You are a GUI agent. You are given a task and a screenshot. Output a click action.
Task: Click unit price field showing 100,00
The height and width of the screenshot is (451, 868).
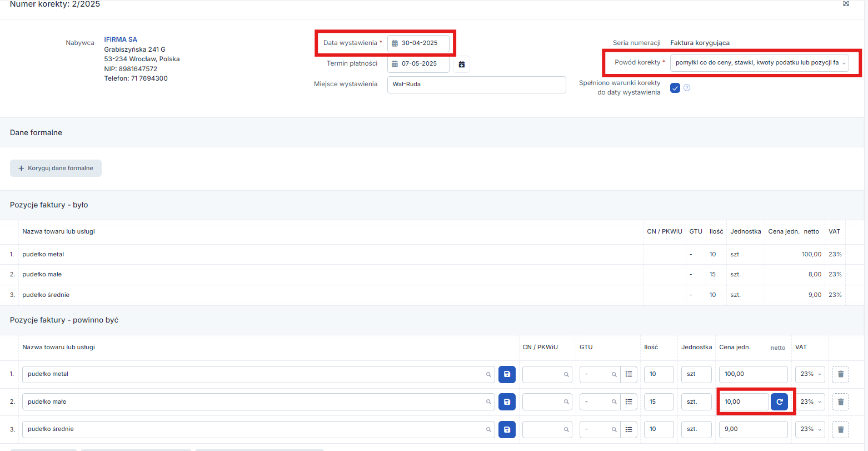click(x=754, y=374)
